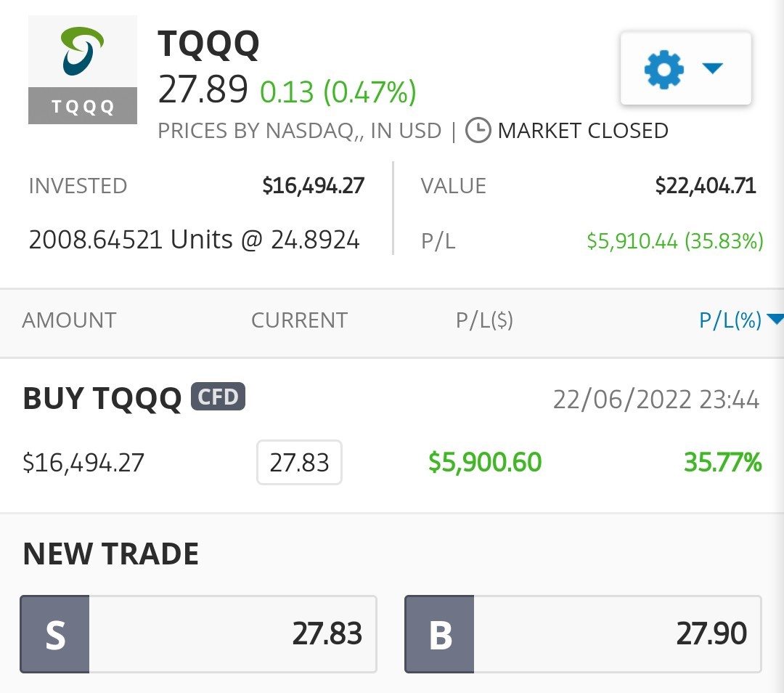Sort by the P/L(%) column header
The image size is (784, 693).
point(730,320)
